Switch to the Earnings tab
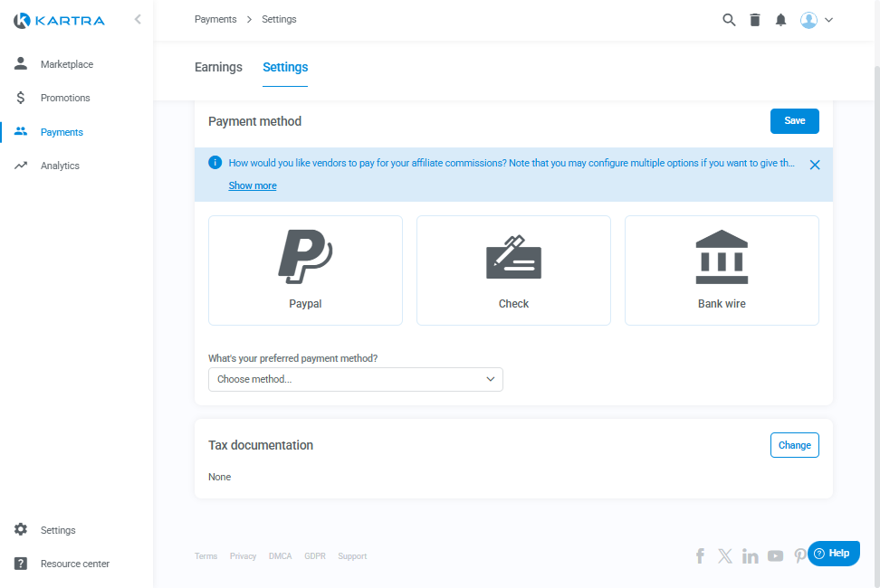Screen dimensions: 880x588 point(218,67)
